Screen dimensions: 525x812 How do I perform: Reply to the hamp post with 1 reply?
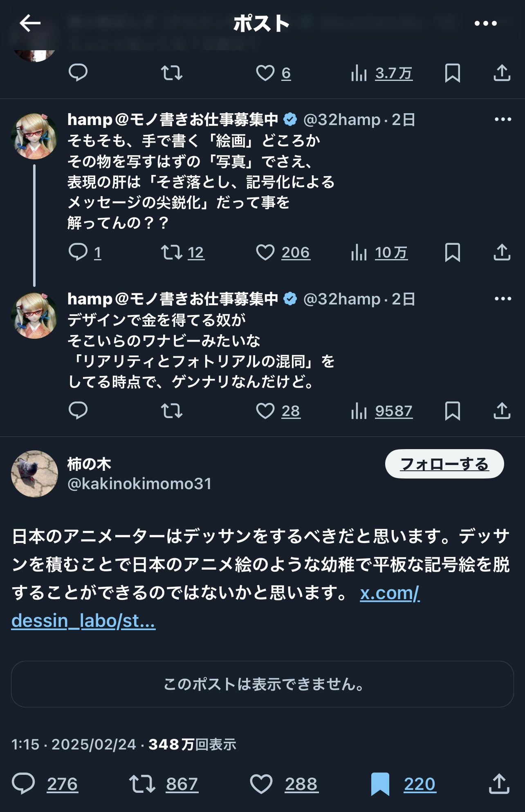coord(78,252)
